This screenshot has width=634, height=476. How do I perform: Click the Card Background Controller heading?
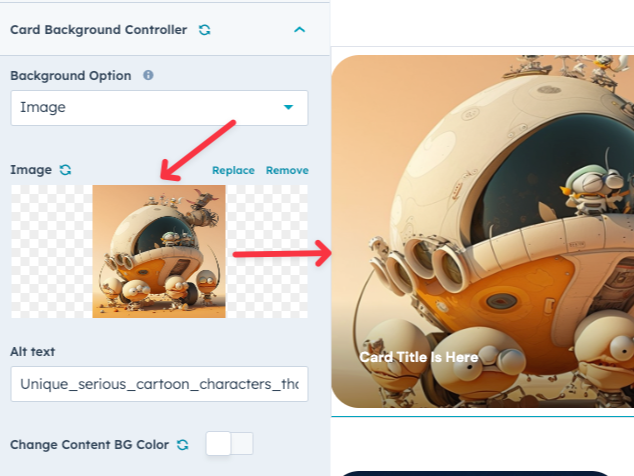pyautogui.click(x=99, y=30)
